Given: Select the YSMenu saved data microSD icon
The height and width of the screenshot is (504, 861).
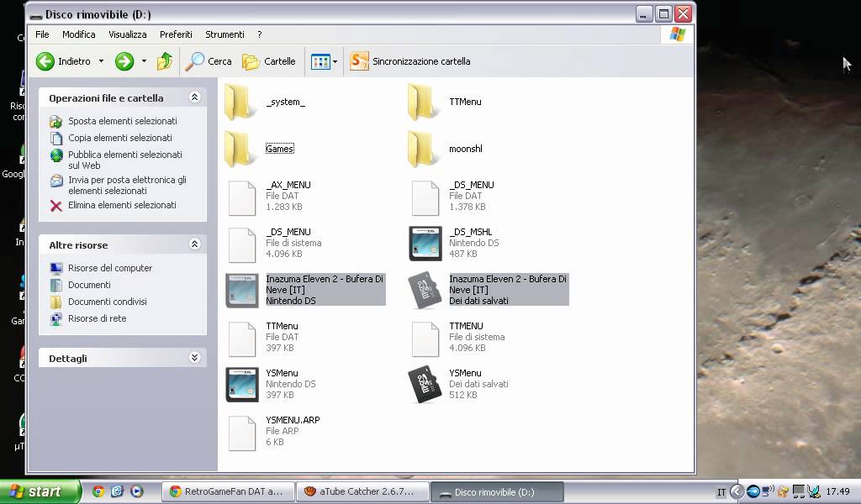Looking at the screenshot, I should (425, 385).
